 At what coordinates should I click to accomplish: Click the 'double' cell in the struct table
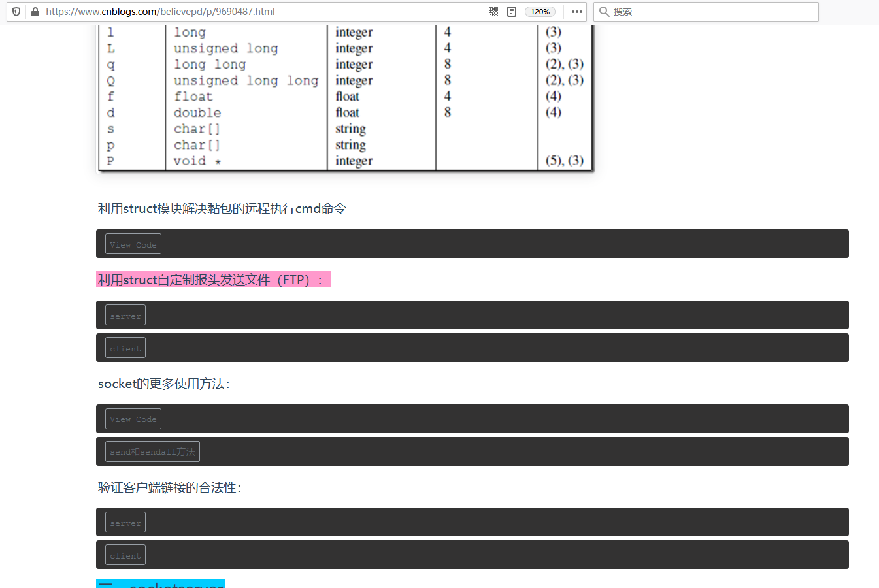point(197,112)
